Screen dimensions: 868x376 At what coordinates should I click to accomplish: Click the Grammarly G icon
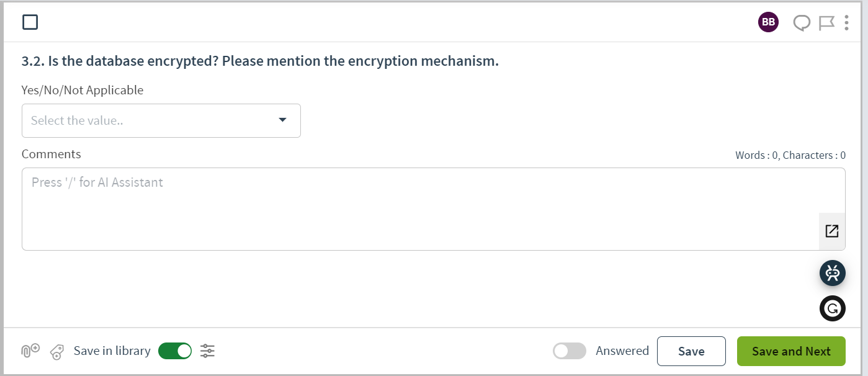click(x=833, y=308)
